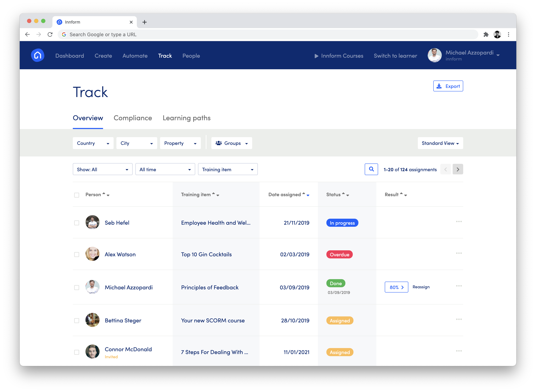Tick the checkbox for Bettina Steger

pos(77,321)
